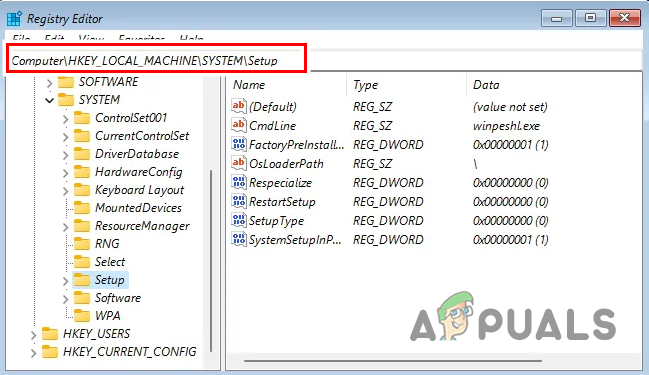Image resolution: width=649 pixels, height=375 pixels.
Task: Click the HardwareConfig folder icon
Action: tap(82, 172)
